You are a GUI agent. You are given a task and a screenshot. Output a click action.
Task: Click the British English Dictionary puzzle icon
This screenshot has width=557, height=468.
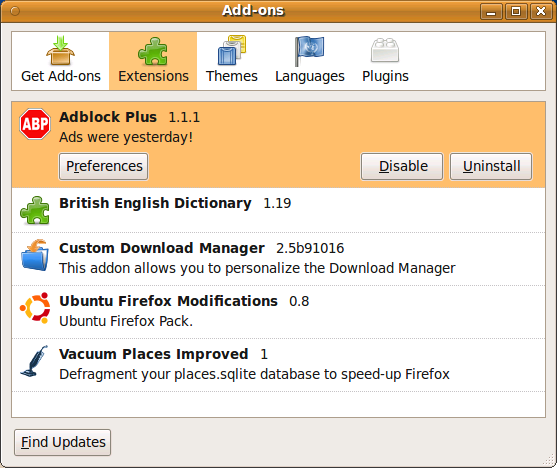pos(35,210)
